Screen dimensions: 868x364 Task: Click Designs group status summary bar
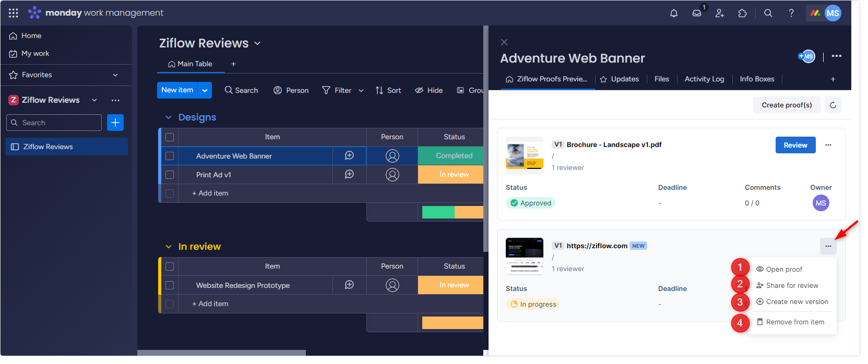[x=453, y=212]
